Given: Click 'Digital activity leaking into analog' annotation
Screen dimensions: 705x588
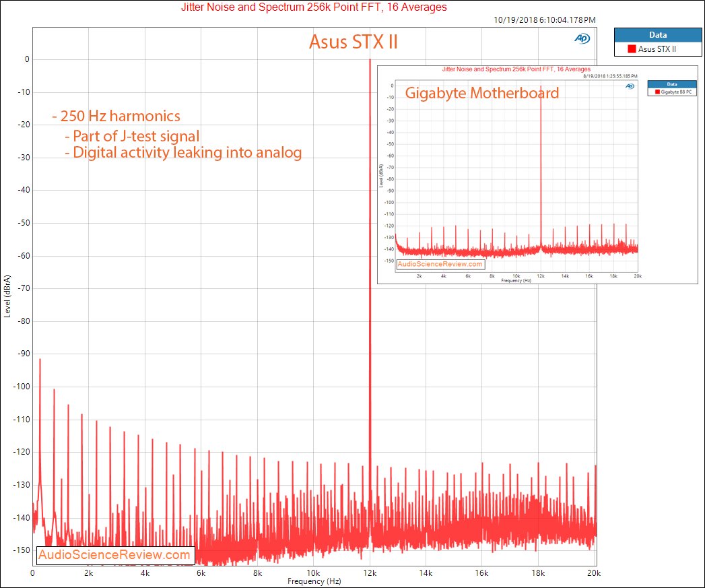Looking at the screenshot, I should pyautogui.click(x=187, y=152).
